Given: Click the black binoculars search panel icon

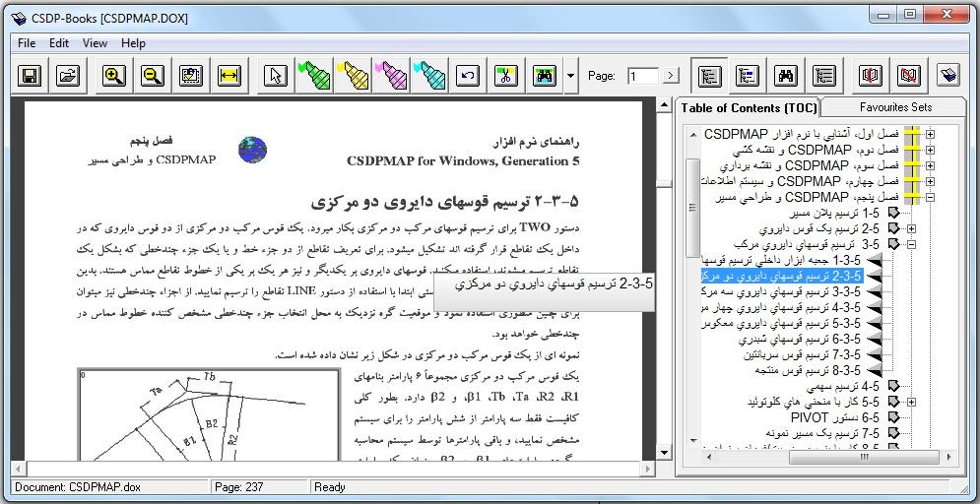Looking at the screenshot, I should pos(786,76).
